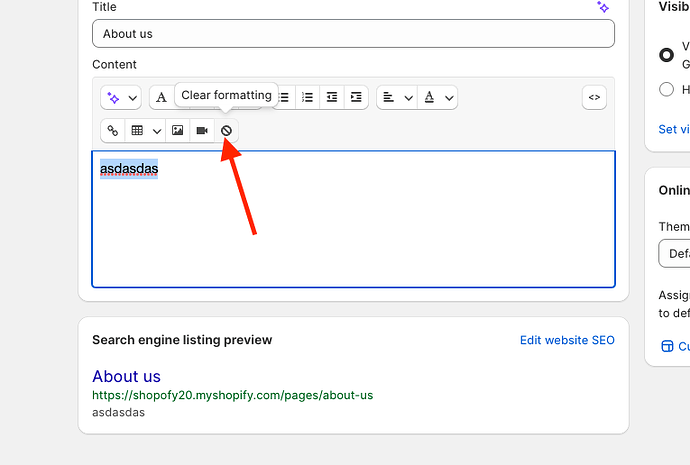Click the 'About us' search preview title
Viewport: 690px width, 465px height.
(126, 377)
